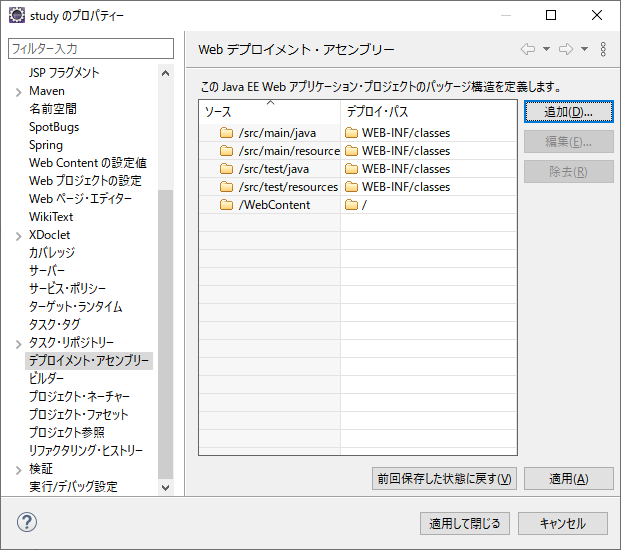Select JSP フラグメント in the tree
This screenshot has width=621, height=550.
pyautogui.click(x=64, y=73)
